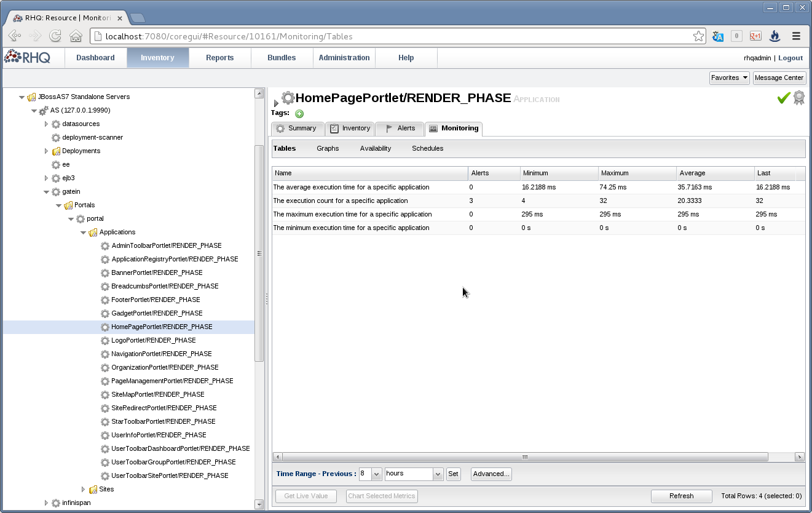Switch to the Summary tab
812x513 pixels.
pos(298,129)
